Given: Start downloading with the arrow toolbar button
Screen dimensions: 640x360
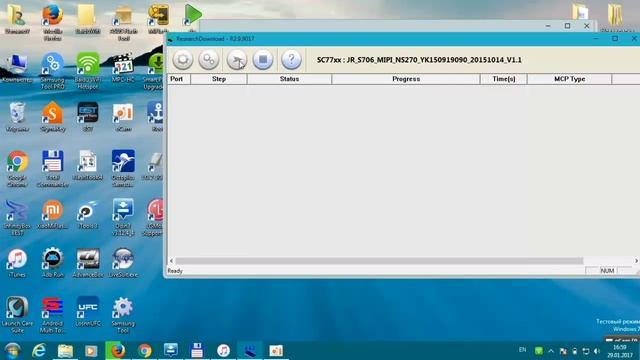Looking at the screenshot, I should [x=237, y=60].
